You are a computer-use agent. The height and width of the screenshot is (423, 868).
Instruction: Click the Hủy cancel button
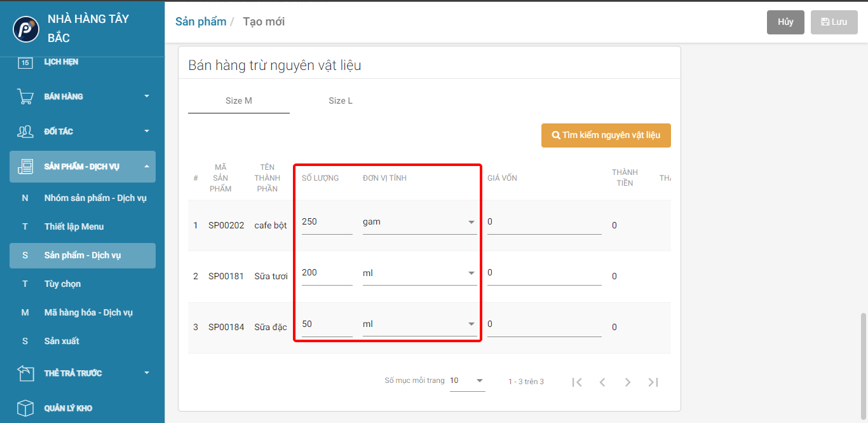(785, 22)
